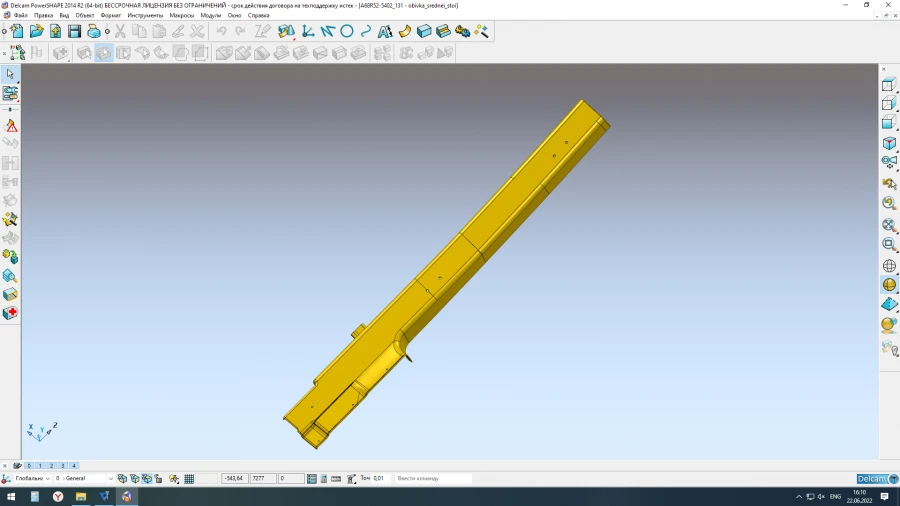Open the Инструменты menu
Viewport: 900px width, 506px height.
[145, 16]
